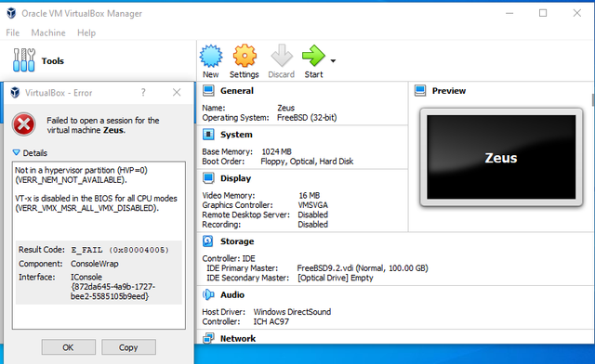Click the Zeus preview thumbnail

click(x=501, y=157)
